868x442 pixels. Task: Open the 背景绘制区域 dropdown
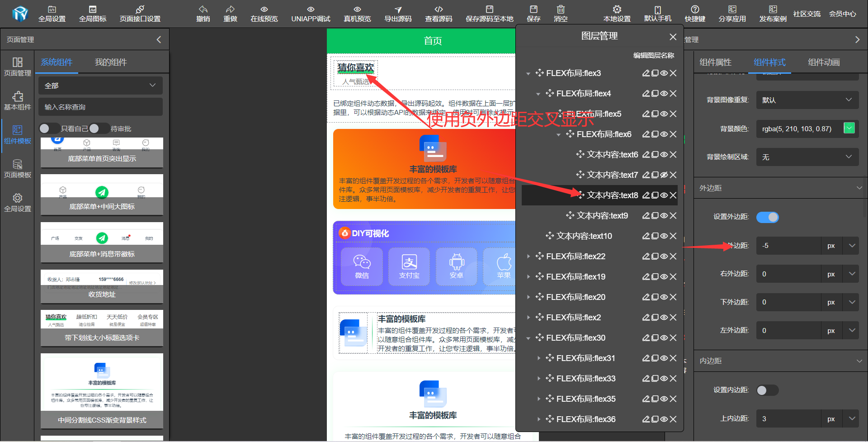click(807, 157)
